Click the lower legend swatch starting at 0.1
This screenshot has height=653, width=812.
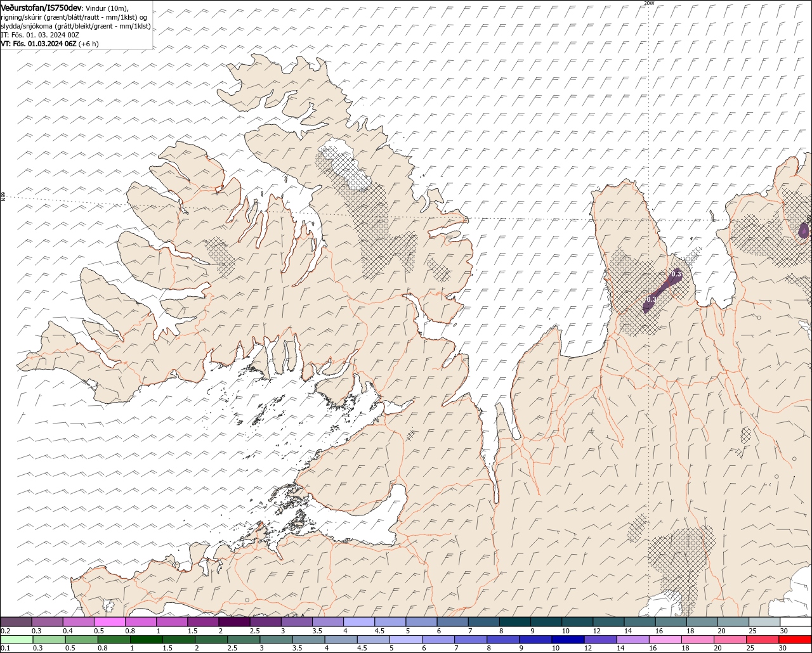tap(16, 640)
